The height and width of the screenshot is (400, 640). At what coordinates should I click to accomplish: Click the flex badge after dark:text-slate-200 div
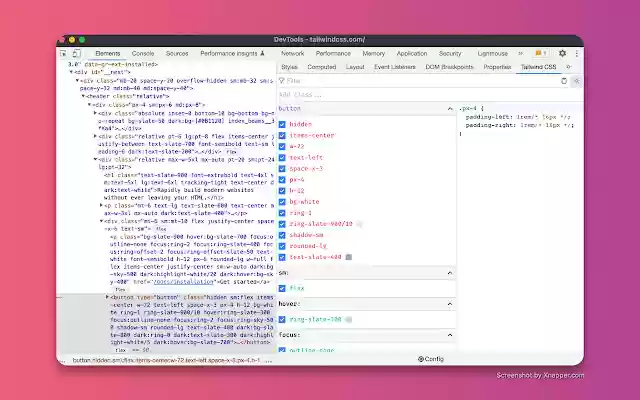pos(231,152)
